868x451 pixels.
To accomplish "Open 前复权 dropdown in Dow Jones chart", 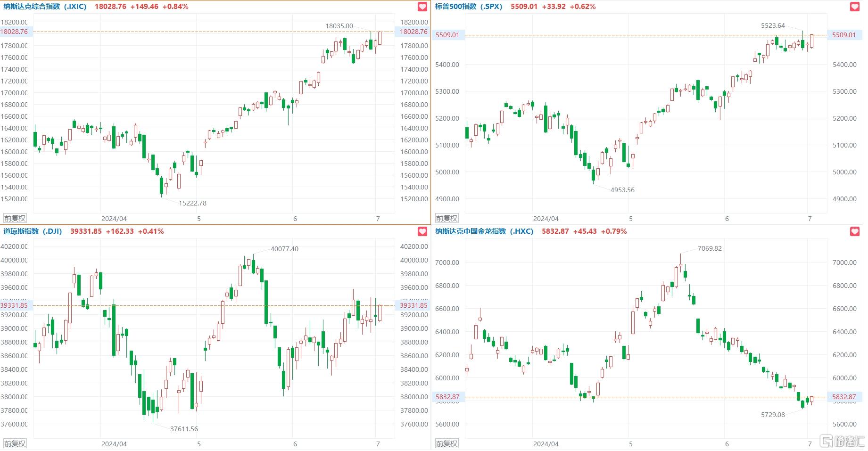I will [15, 443].
